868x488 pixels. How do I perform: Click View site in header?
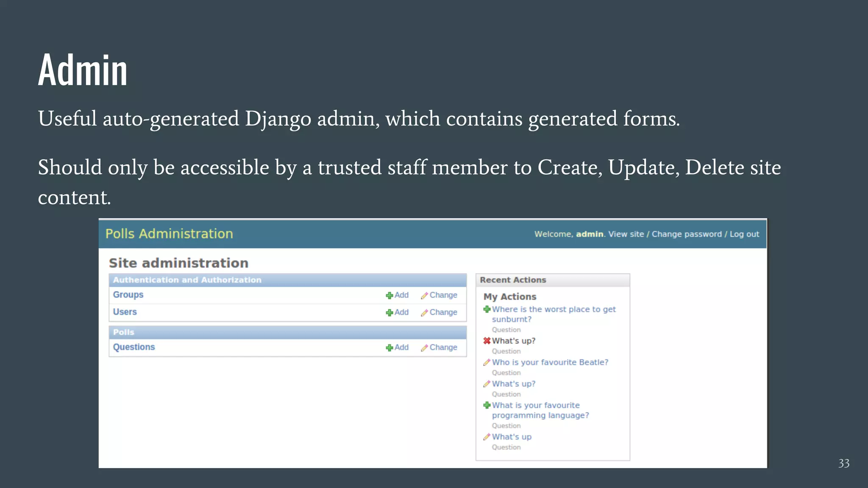pyautogui.click(x=626, y=234)
